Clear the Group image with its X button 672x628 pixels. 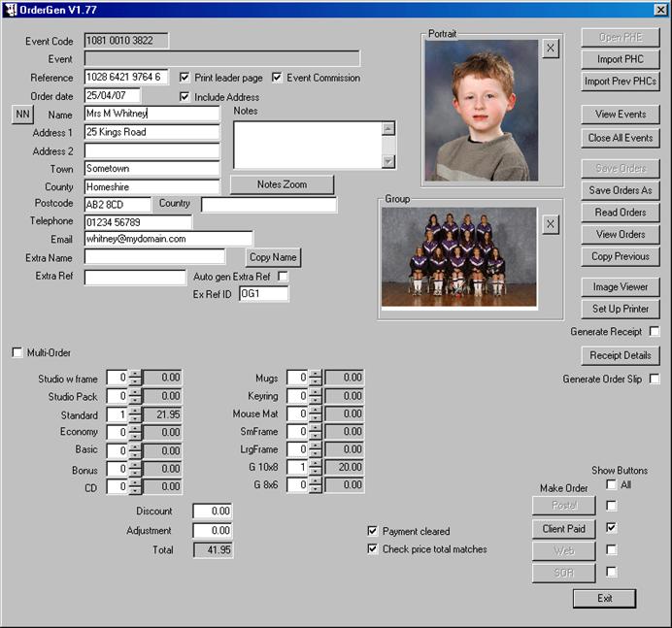[551, 224]
